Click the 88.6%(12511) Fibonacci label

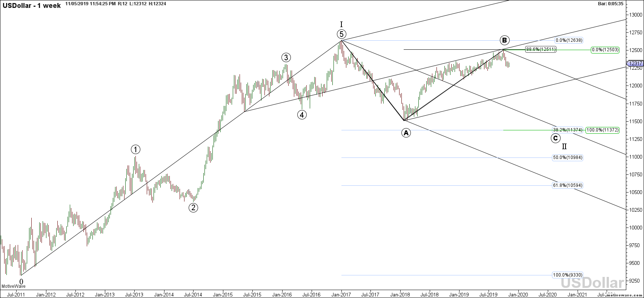tap(541, 49)
